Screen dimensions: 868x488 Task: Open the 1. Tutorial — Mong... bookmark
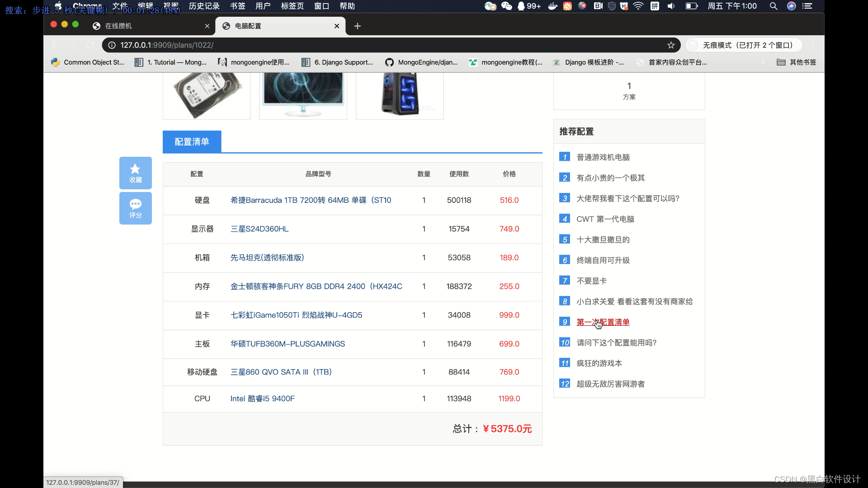click(x=170, y=62)
